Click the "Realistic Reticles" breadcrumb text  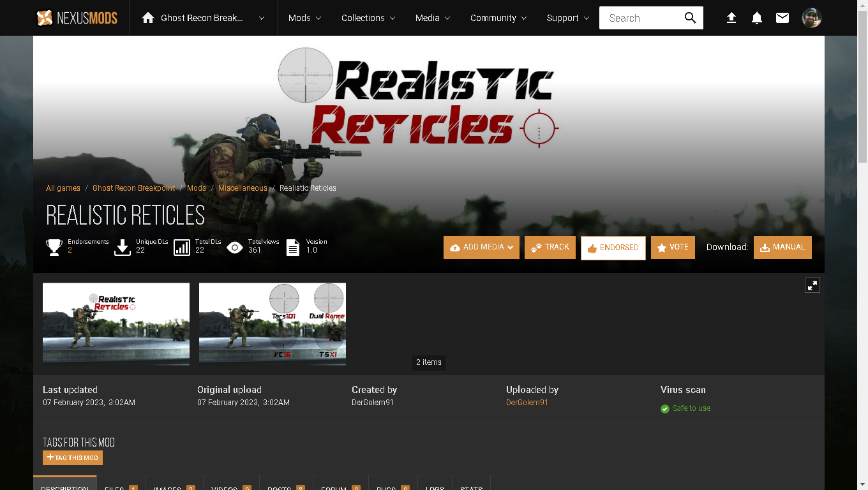(x=308, y=188)
